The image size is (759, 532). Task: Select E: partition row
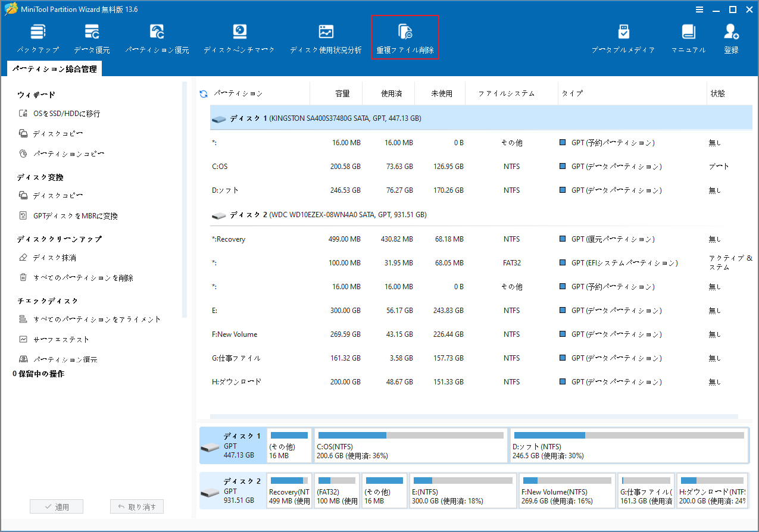(x=481, y=311)
